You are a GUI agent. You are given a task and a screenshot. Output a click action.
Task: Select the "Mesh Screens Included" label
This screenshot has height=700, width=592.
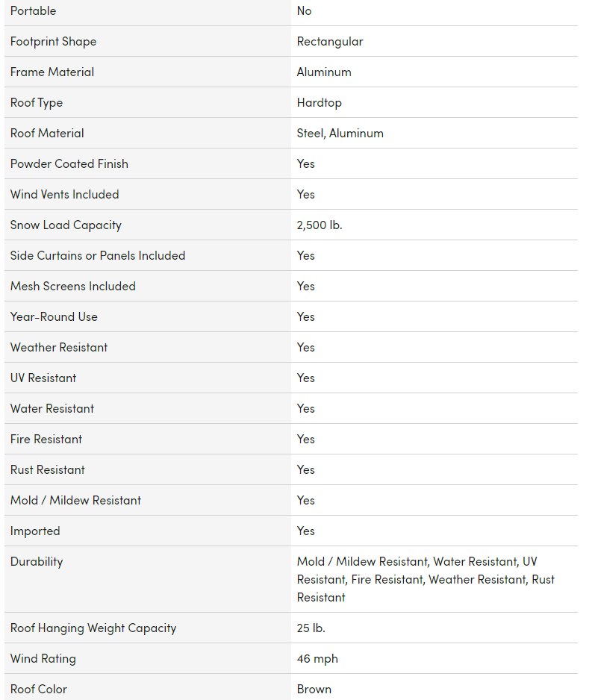click(73, 287)
